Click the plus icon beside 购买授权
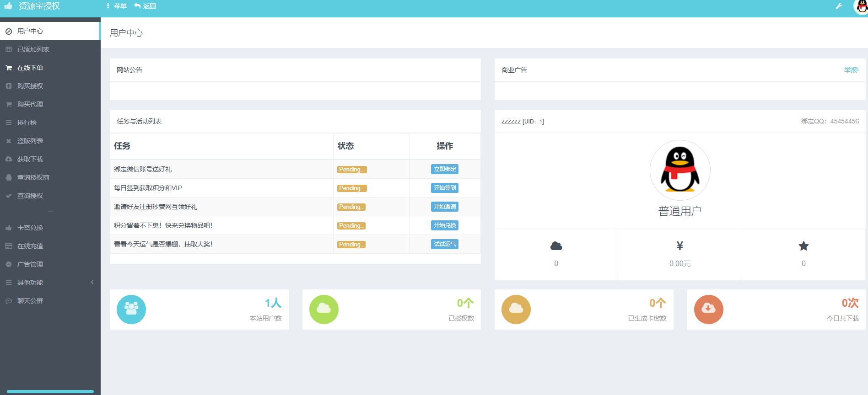Screen dimensions: 868x395 click(9, 86)
